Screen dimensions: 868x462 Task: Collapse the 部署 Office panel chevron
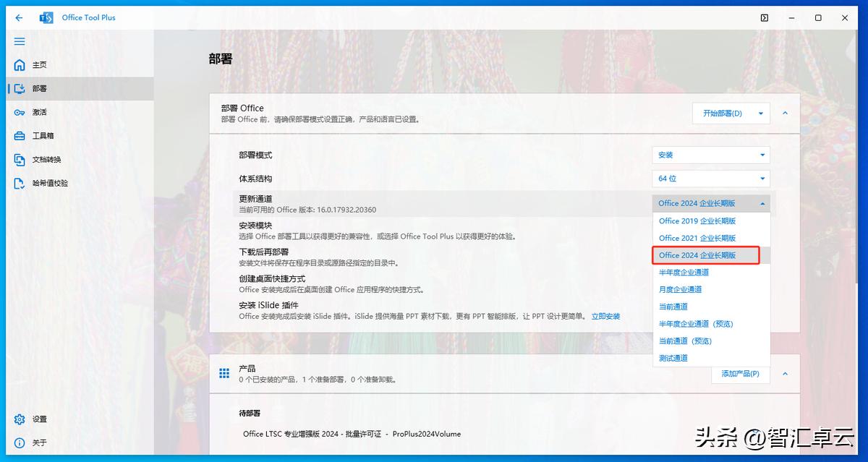(783, 113)
